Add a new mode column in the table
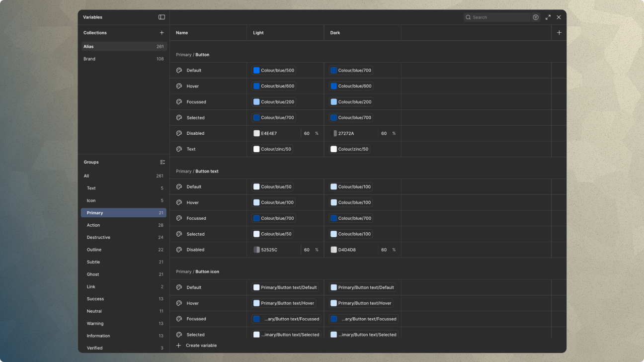The width and height of the screenshot is (644, 362). click(559, 32)
